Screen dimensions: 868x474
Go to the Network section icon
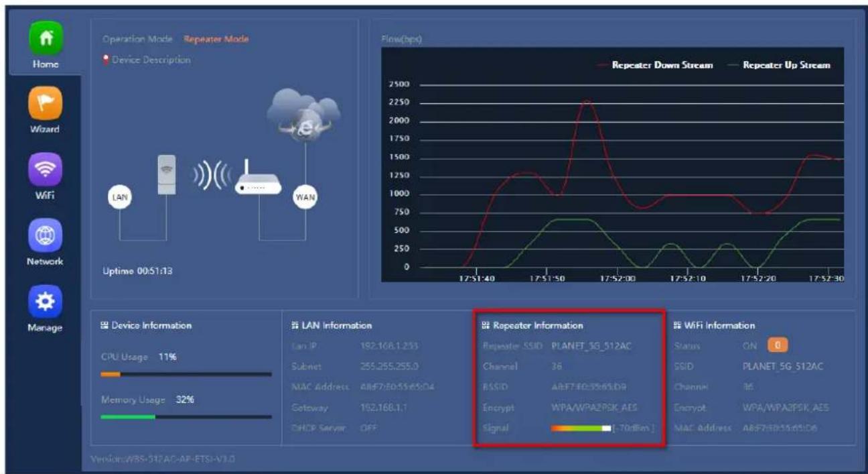click(45, 235)
